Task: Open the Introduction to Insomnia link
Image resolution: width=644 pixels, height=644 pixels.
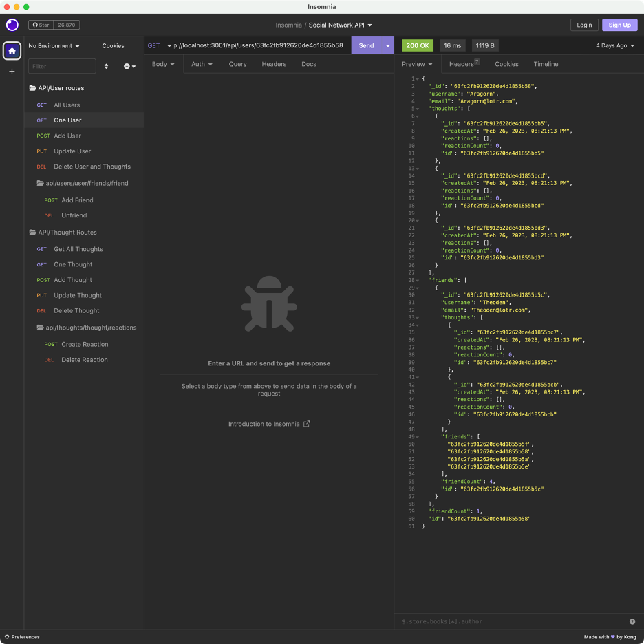Action: tap(268, 425)
